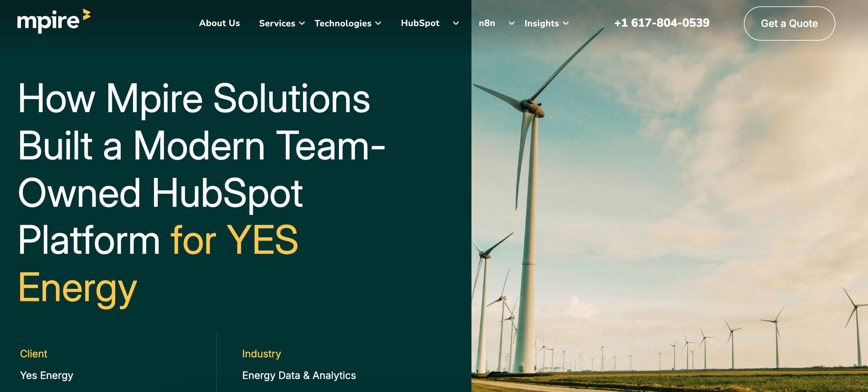Call the +1 617-804-0539 phone link

tap(662, 23)
